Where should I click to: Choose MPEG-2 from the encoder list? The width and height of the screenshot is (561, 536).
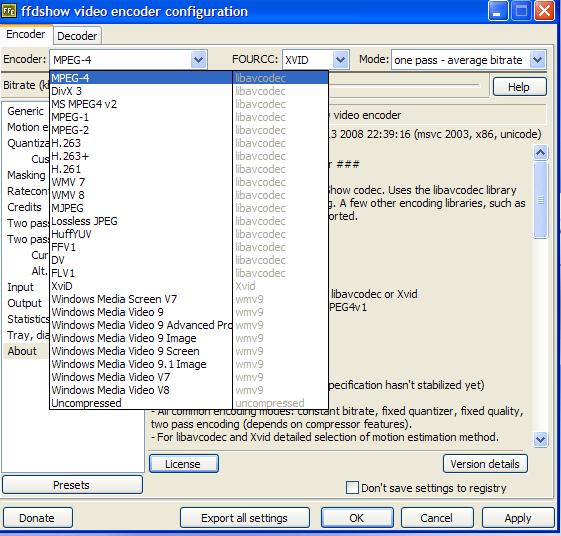(189, 130)
